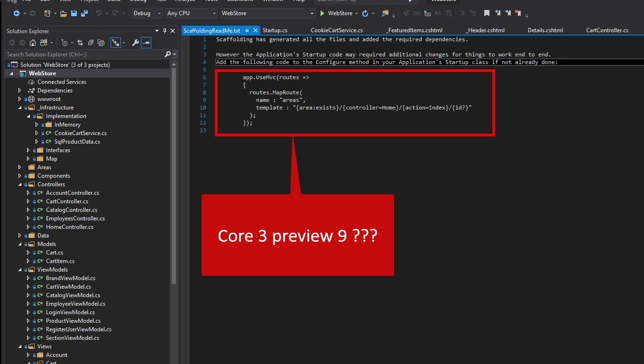Toggle a bookmark using the bookmark icon
Viewport: 644px width, 364px height.
tap(487, 13)
